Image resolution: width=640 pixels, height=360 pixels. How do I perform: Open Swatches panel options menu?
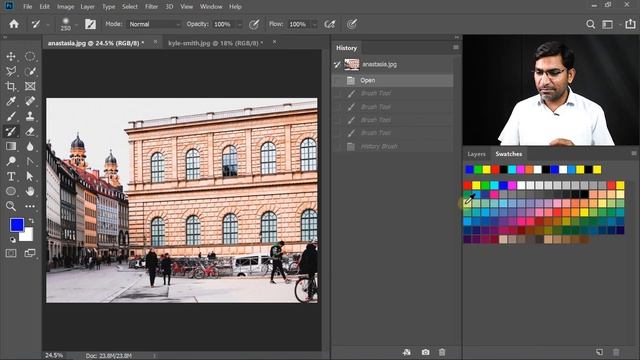634,153
